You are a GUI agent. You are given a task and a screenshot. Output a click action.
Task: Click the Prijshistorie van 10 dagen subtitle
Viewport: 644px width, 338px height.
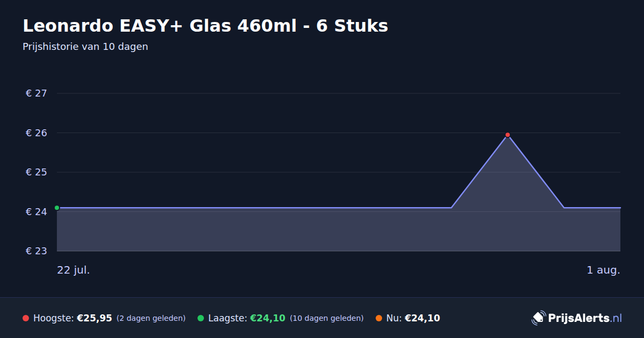click(85, 47)
